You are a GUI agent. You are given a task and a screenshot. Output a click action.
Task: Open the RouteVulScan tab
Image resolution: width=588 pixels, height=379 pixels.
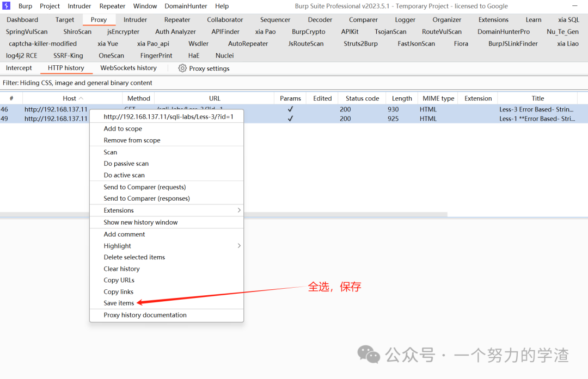(x=442, y=32)
